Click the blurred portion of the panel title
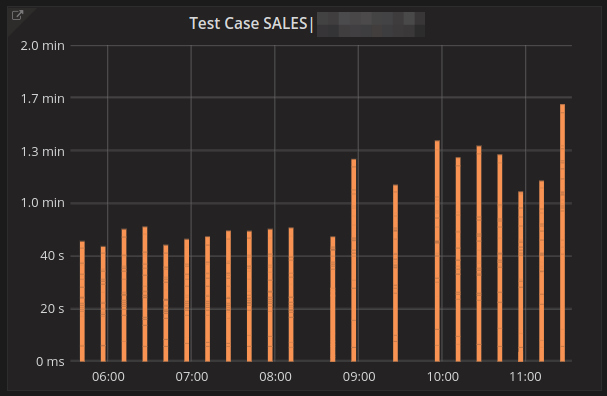The image size is (607, 396). [370, 24]
